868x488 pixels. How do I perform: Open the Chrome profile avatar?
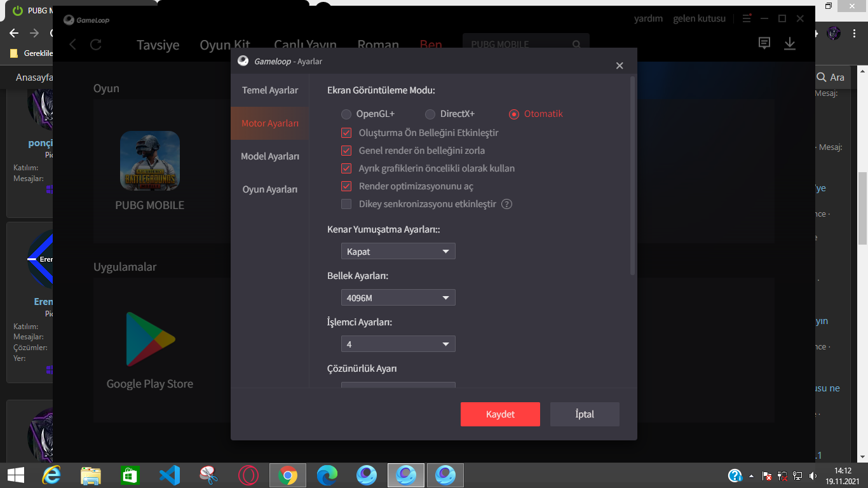point(834,33)
